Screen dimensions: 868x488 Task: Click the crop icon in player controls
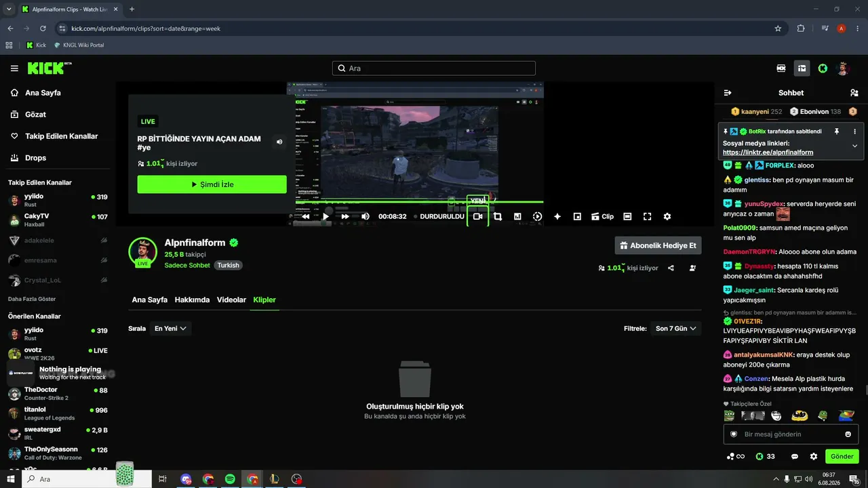(x=498, y=216)
